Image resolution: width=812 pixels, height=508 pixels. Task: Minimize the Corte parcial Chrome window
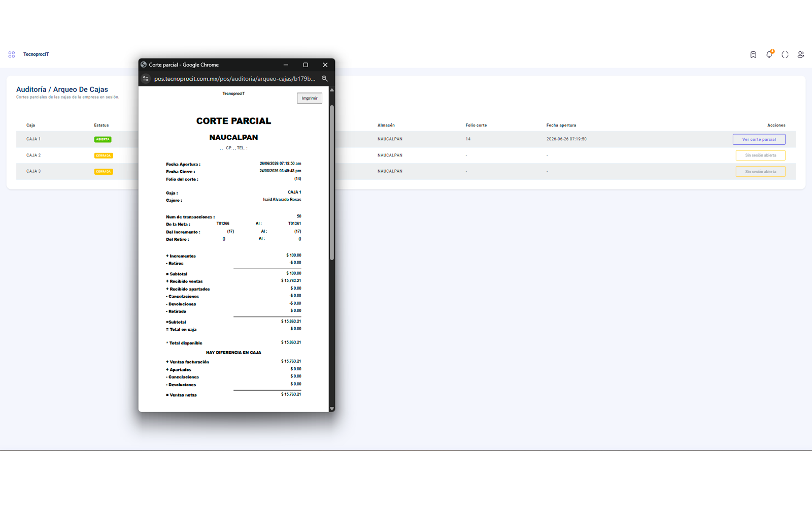click(x=286, y=65)
